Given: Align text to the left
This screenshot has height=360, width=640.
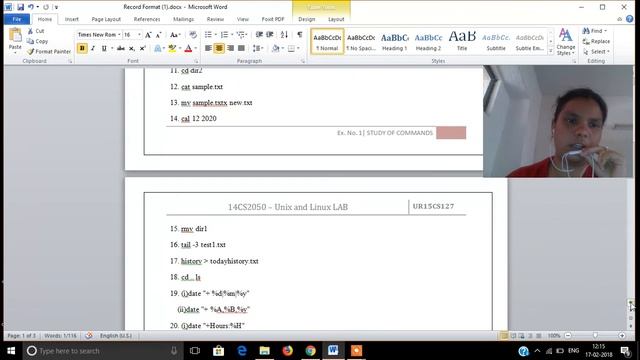Looking at the screenshot, I should point(208,49).
